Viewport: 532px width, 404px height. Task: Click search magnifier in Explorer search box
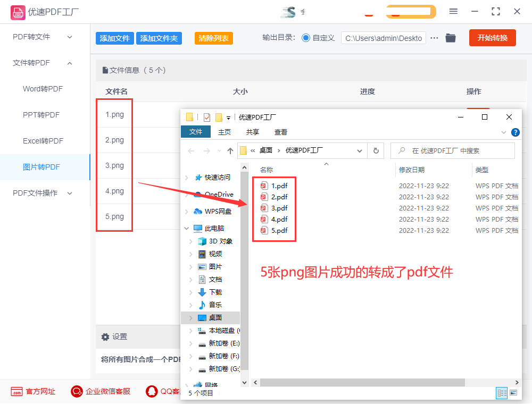(x=402, y=150)
